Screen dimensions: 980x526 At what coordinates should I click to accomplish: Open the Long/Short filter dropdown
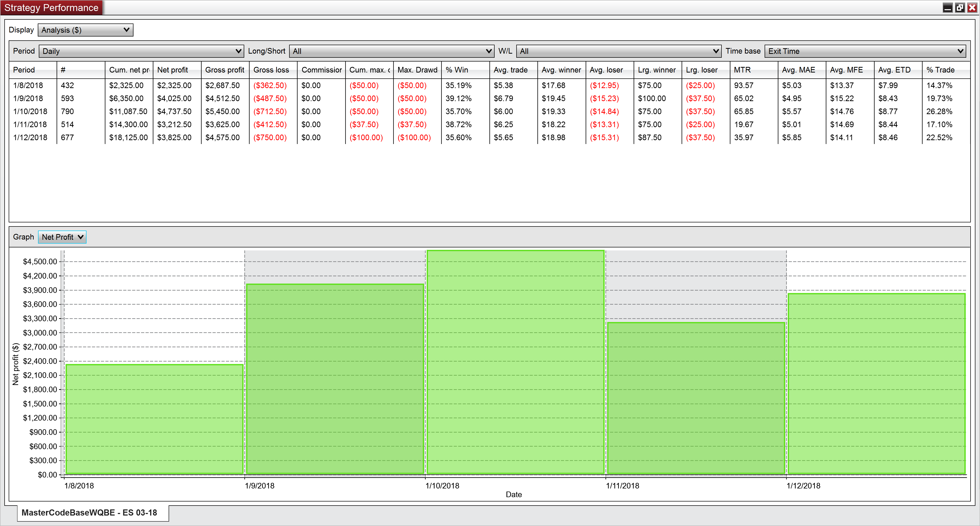391,51
